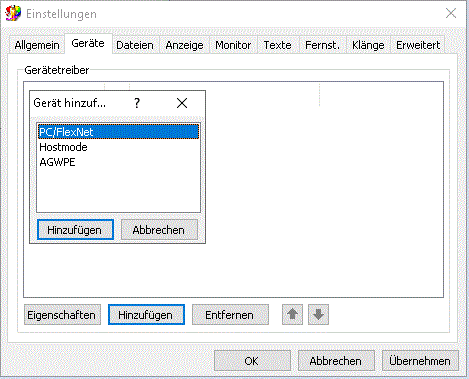Click the Entfernen button
The height and width of the screenshot is (379, 469).
pyautogui.click(x=230, y=315)
